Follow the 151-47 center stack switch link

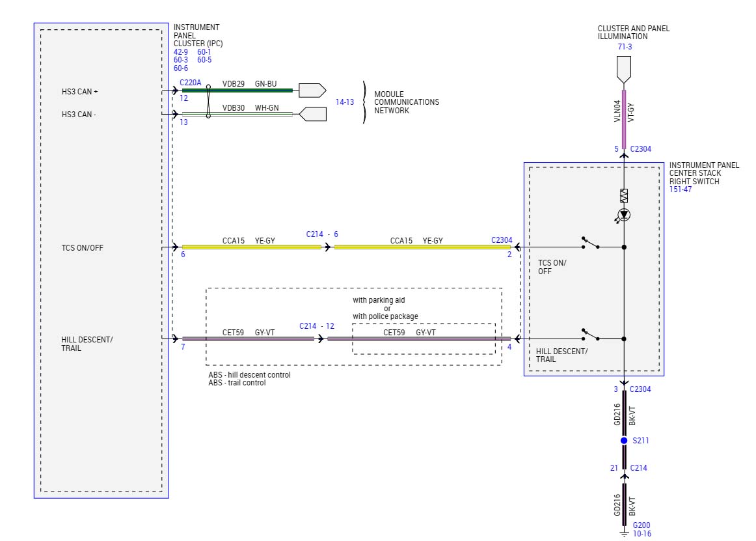click(681, 189)
